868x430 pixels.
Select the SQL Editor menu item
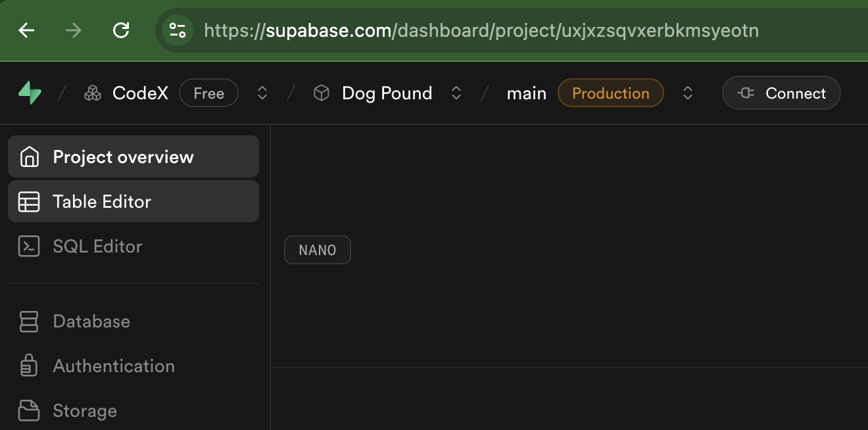[x=97, y=246]
